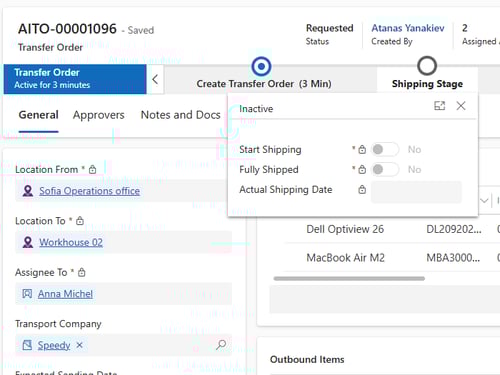Click the Inactive label in the flyout

pos(256,109)
